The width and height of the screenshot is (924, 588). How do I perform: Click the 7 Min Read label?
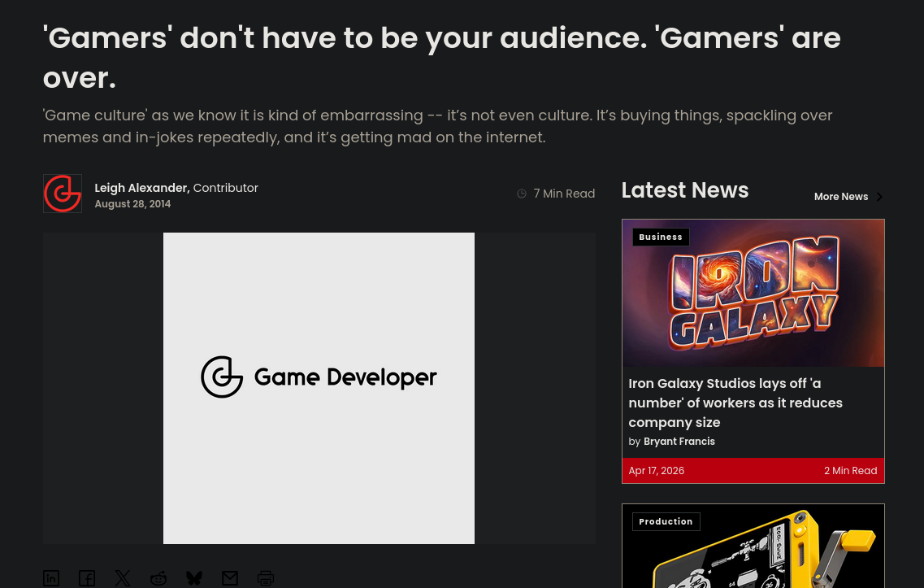point(564,194)
